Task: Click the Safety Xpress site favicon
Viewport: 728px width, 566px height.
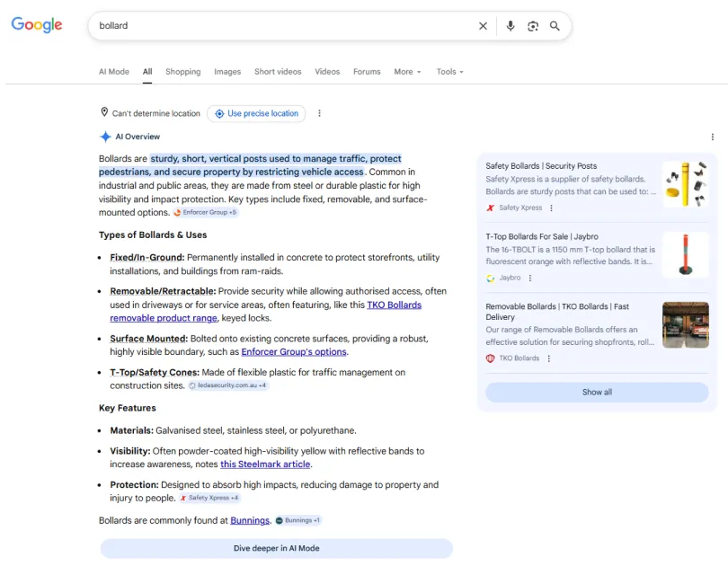Action: (491, 208)
